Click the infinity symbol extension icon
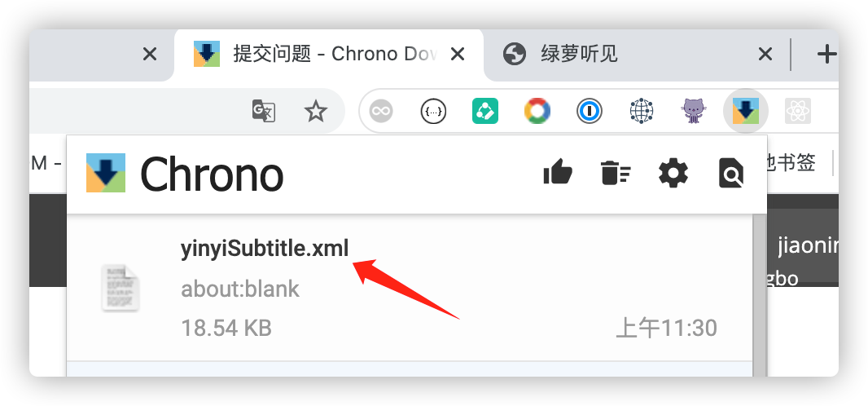Screen dimensions: 868x406 click(x=381, y=111)
